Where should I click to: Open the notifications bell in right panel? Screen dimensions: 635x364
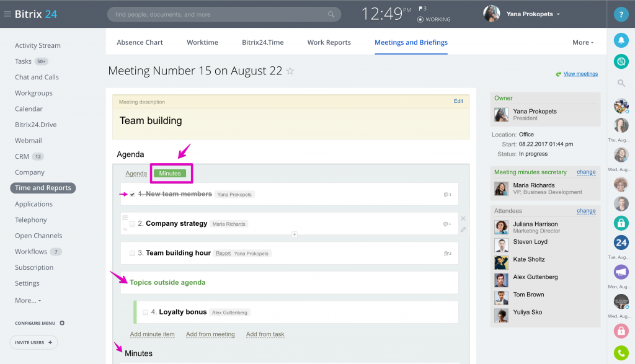(x=621, y=40)
